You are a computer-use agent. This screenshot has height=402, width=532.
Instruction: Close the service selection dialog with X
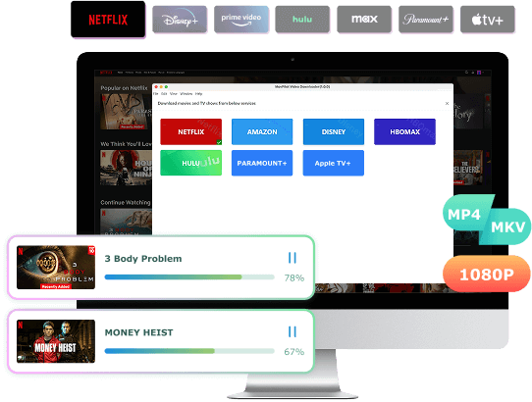tap(447, 103)
